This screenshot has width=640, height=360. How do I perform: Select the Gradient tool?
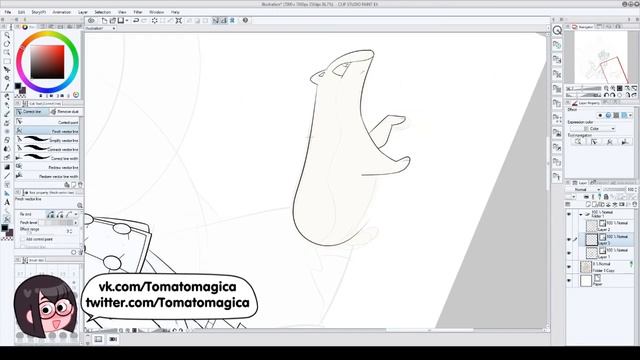coord(7,167)
